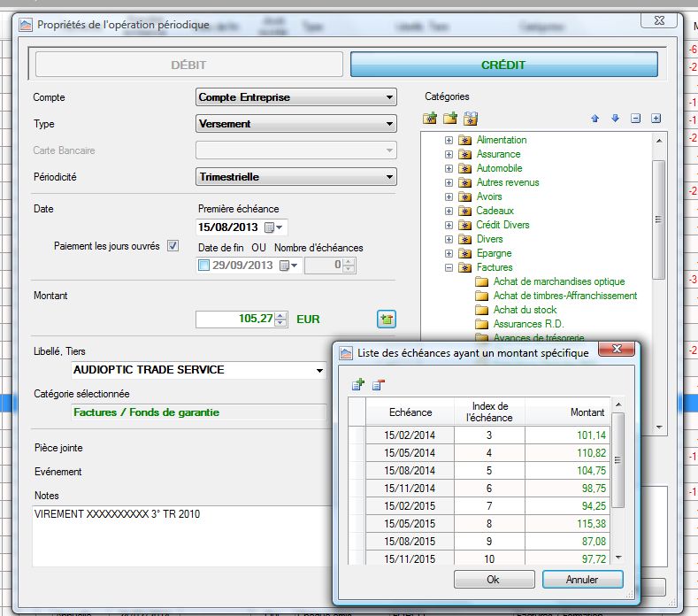Uncheck Paiement les jours ouvrés
The height and width of the screenshot is (616, 698).
pyautogui.click(x=173, y=246)
